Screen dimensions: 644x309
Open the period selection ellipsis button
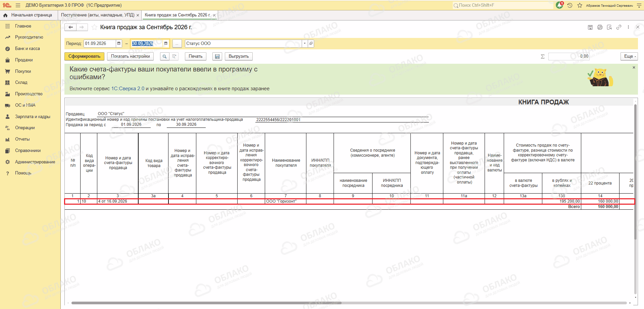177,44
